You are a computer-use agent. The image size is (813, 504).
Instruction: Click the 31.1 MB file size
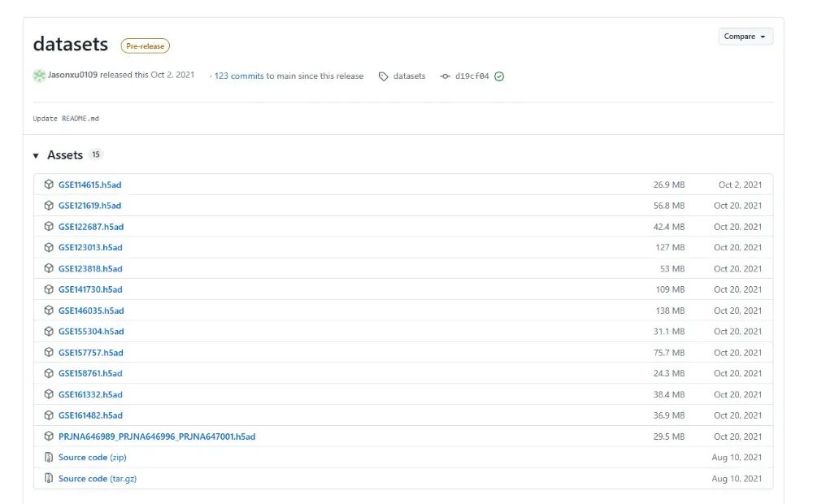click(669, 332)
